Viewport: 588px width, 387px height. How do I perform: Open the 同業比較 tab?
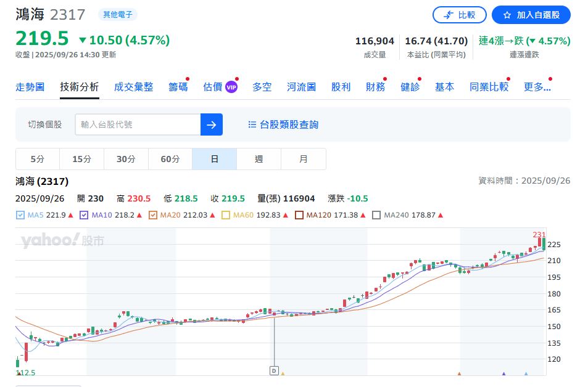pyautogui.click(x=489, y=87)
